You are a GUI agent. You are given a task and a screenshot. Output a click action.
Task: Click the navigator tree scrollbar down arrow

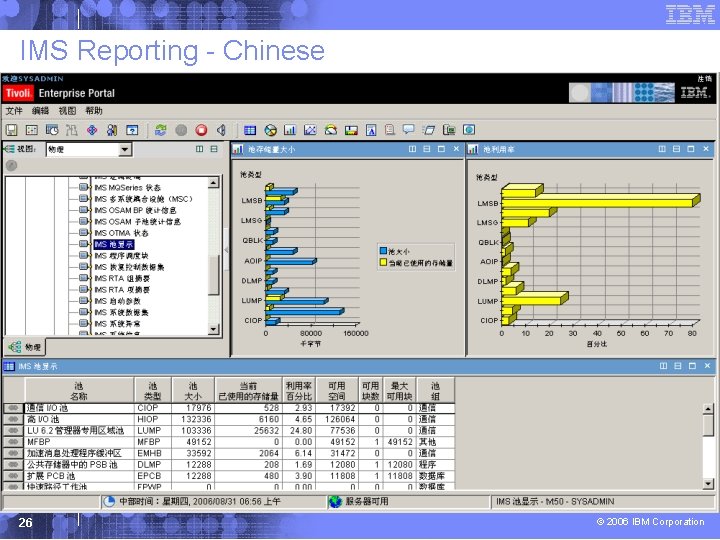point(213,329)
